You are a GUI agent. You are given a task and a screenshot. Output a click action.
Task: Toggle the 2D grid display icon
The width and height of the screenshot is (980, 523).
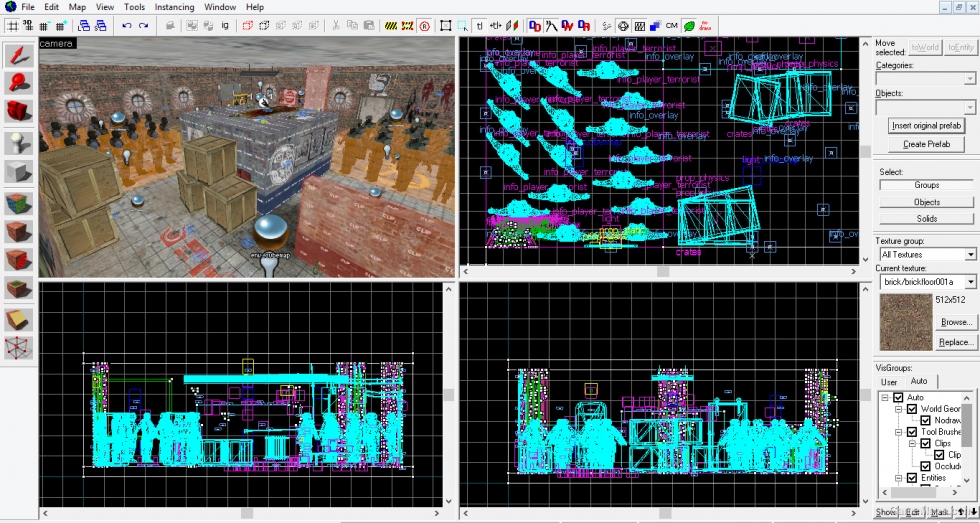point(12,26)
